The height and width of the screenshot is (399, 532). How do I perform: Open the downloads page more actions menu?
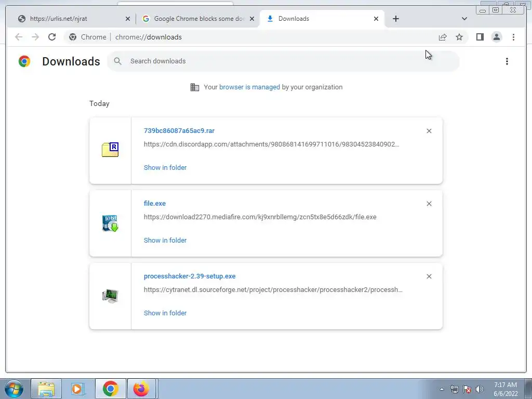click(507, 61)
